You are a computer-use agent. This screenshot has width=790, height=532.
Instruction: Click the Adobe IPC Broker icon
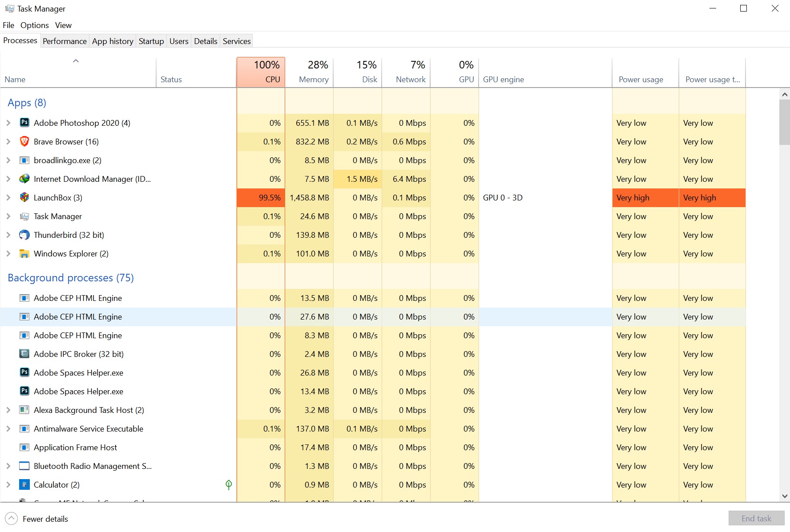click(24, 354)
